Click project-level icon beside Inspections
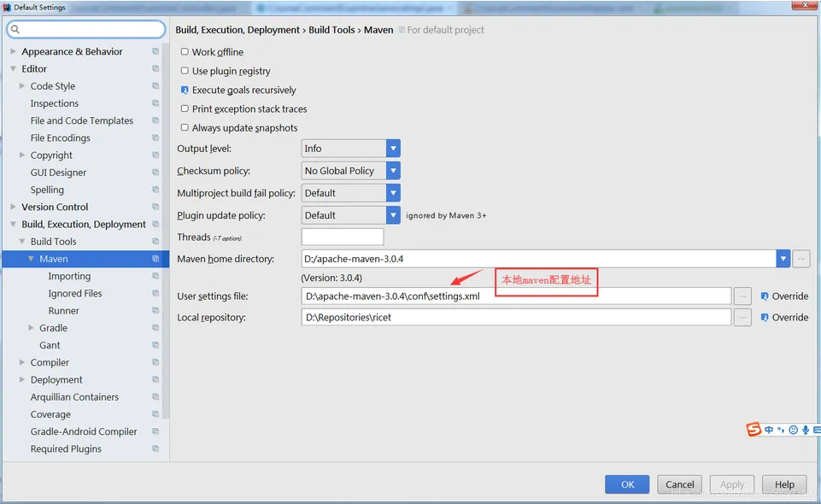Viewport: 821px width, 504px height. 155,103
